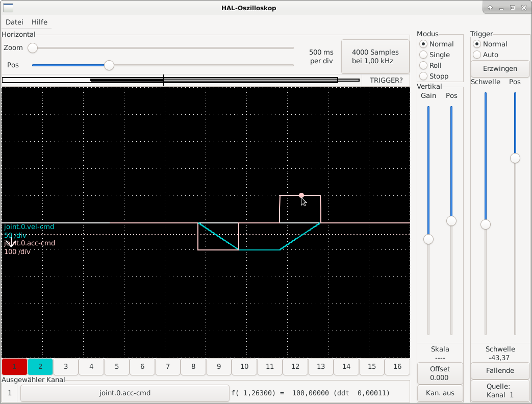Click the Offset 0.000 button
This screenshot has width=532, height=404.
439,373
